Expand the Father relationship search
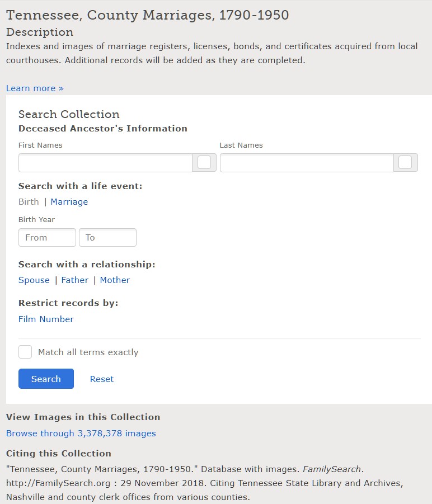The image size is (432, 504). (x=75, y=280)
